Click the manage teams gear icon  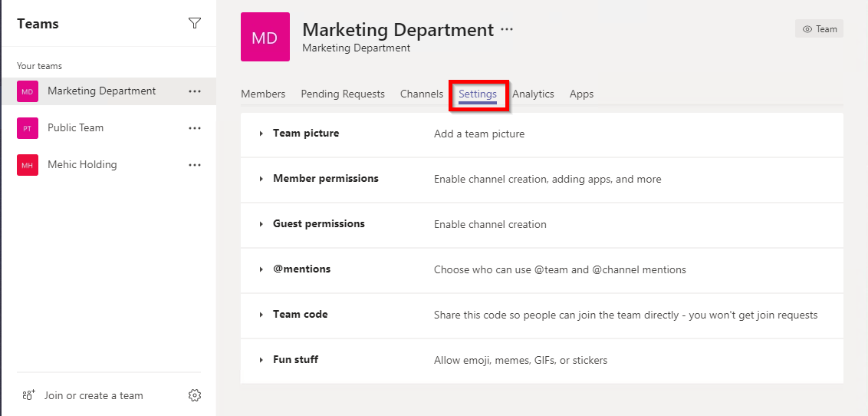point(195,395)
